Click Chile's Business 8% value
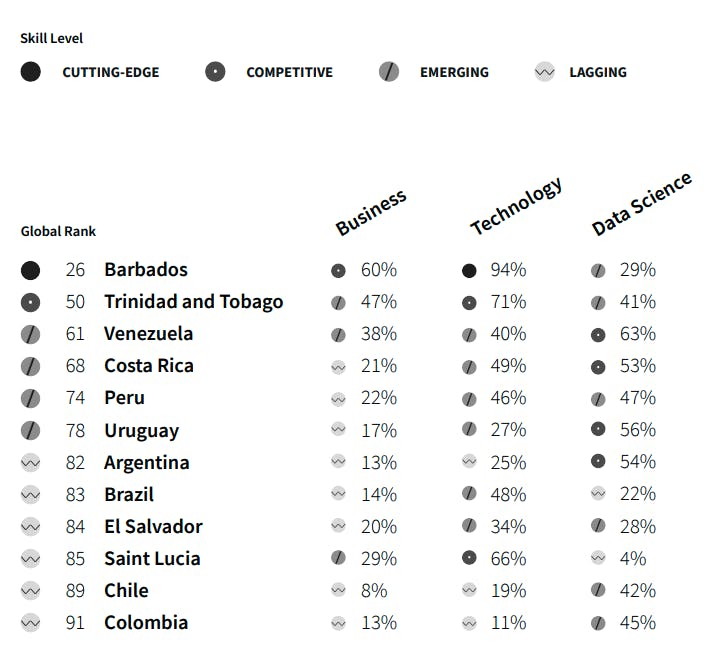This screenshot has height=651, width=710. pyautogui.click(x=374, y=590)
